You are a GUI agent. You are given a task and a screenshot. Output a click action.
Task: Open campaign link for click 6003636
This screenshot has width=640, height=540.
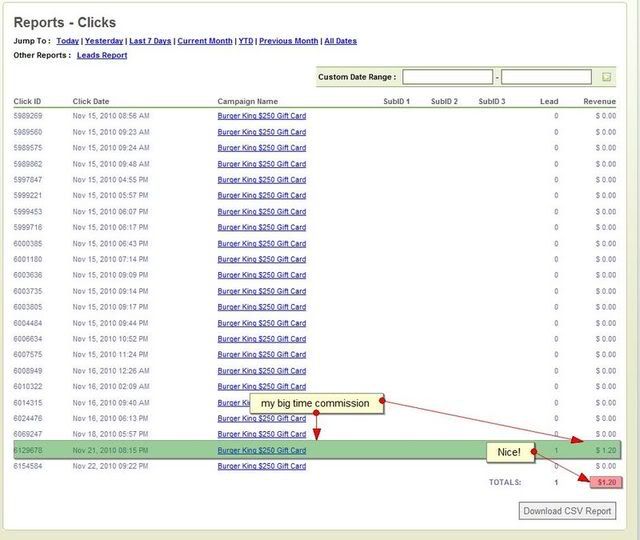[262, 275]
